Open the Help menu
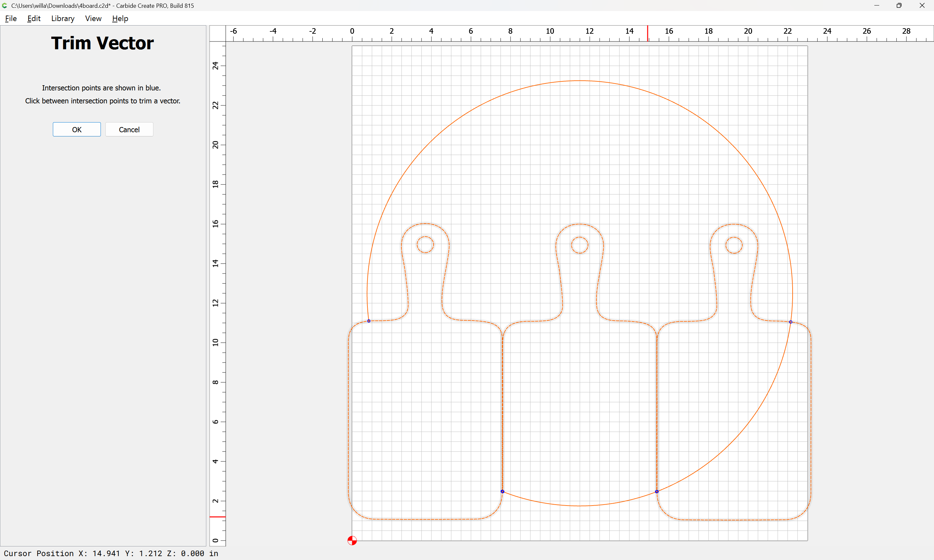 [120, 18]
